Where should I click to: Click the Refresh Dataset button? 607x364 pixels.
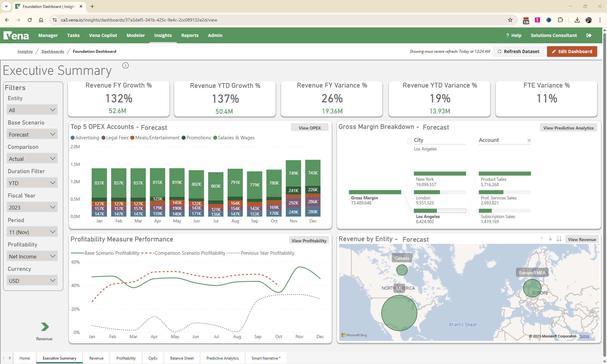[x=518, y=51]
